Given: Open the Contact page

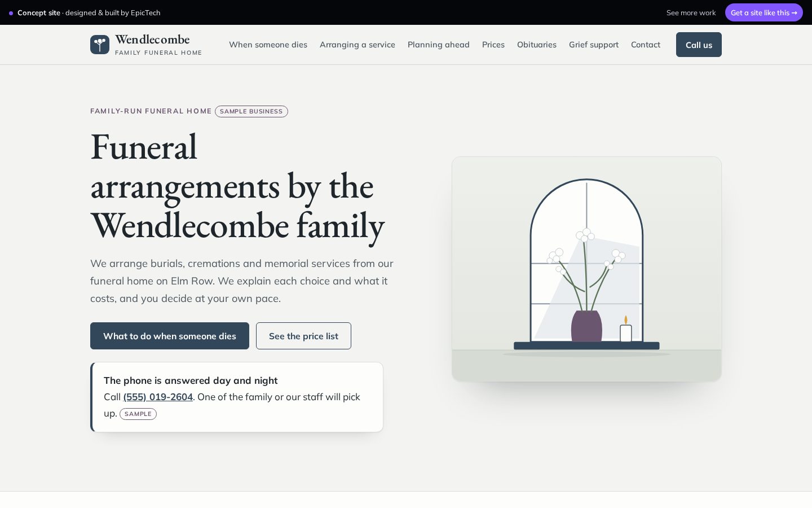Looking at the screenshot, I should (646, 45).
